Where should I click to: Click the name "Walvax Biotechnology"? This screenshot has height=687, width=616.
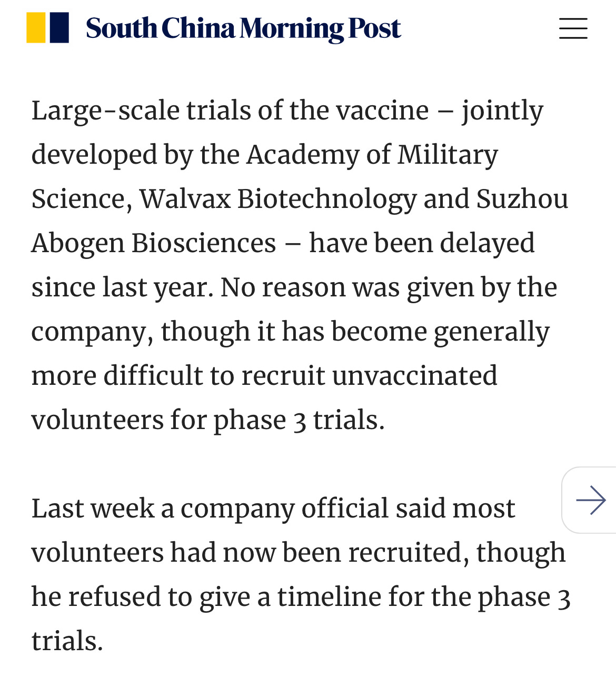[x=278, y=200]
